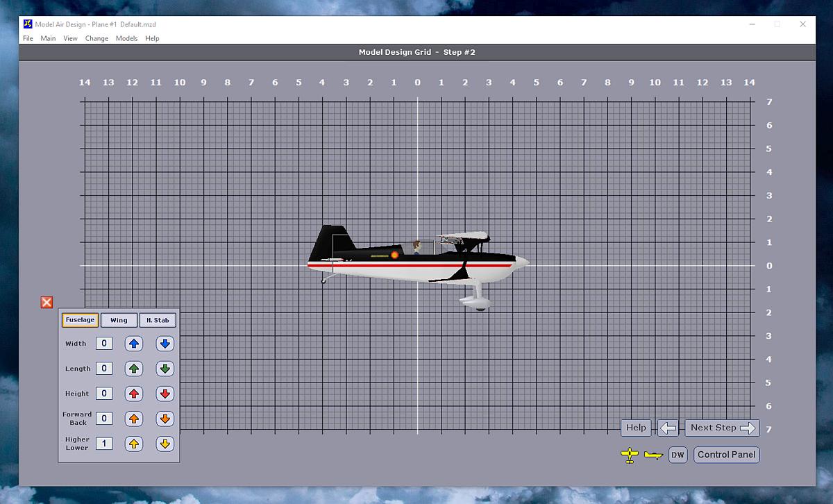Screen dimensions: 833x504
Task: Decrease fuselage Width with blue down arrow
Action: pos(165,344)
